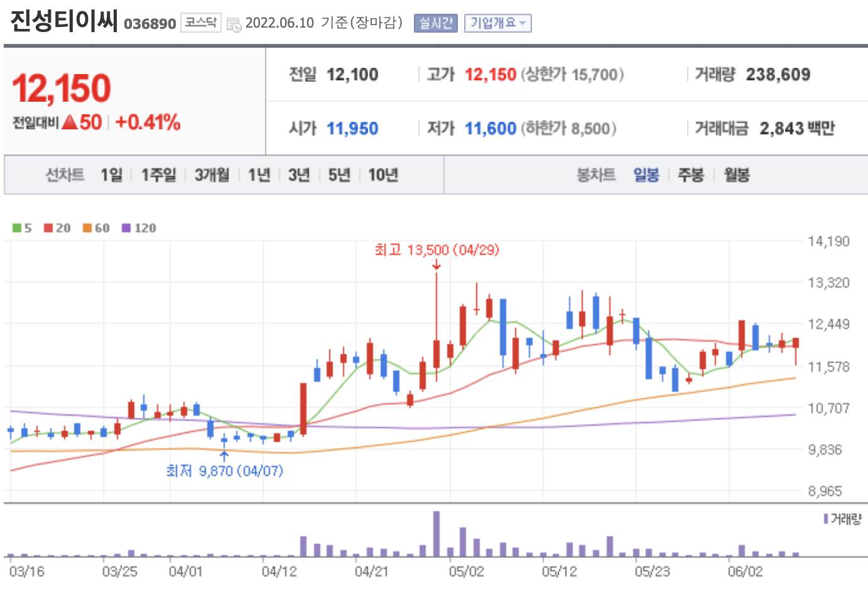Click the 고가 value 12,150
Image resolution: width=868 pixels, height=594 pixels.
[x=491, y=75]
